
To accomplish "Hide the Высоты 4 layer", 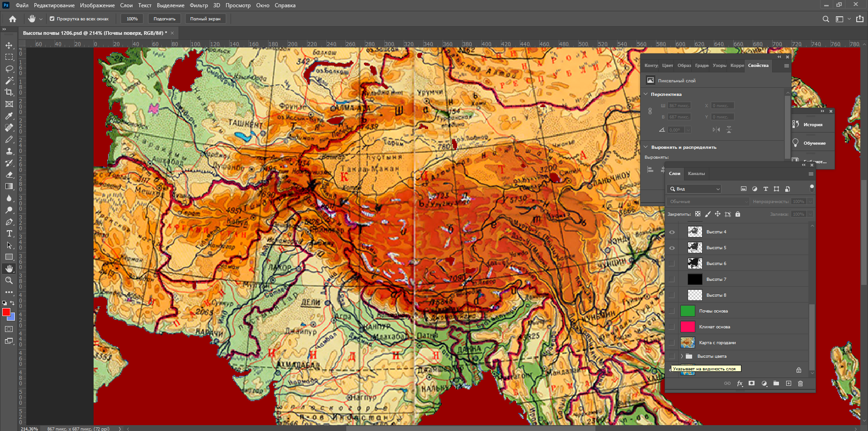I will click(672, 232).
